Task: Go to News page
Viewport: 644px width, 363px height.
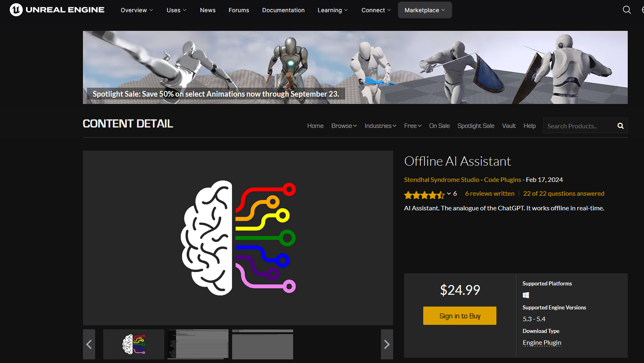Action: 208,10
